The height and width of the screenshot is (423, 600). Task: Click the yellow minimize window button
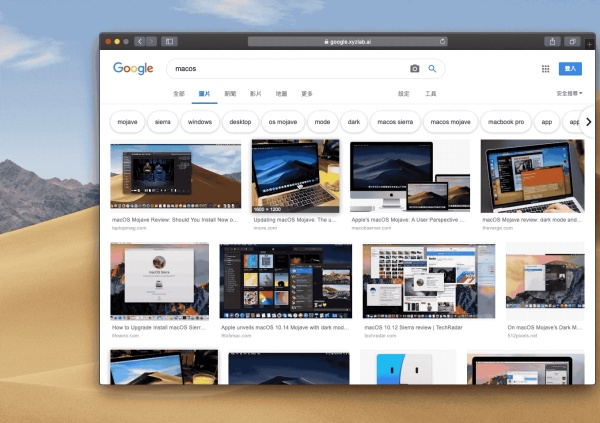pyautogui.click(x=117, y=41)
